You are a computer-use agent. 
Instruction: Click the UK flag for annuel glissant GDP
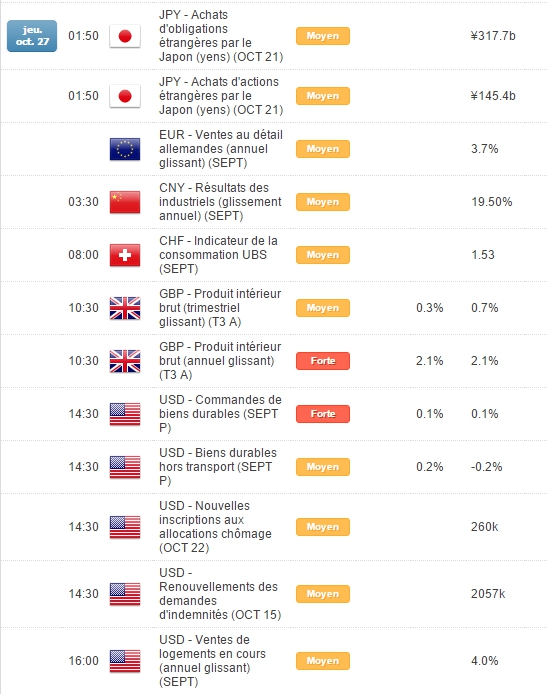[x=125, y=361]
